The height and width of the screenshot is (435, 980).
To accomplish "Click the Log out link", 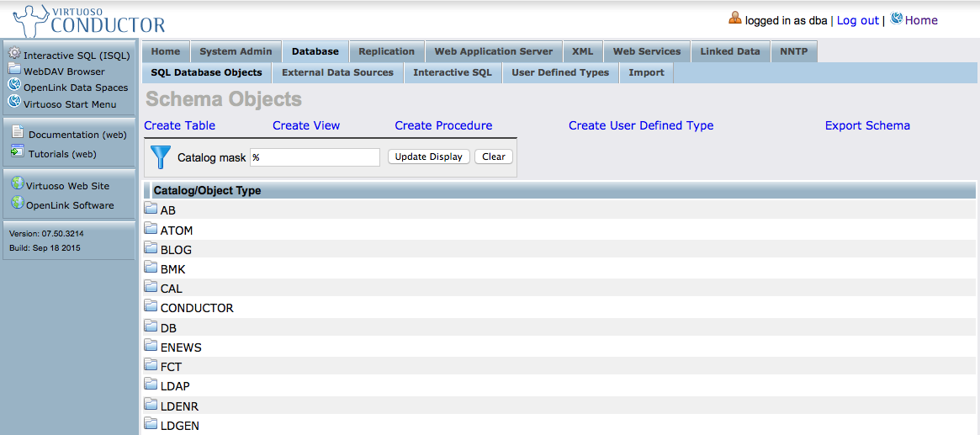I will 857,20.
